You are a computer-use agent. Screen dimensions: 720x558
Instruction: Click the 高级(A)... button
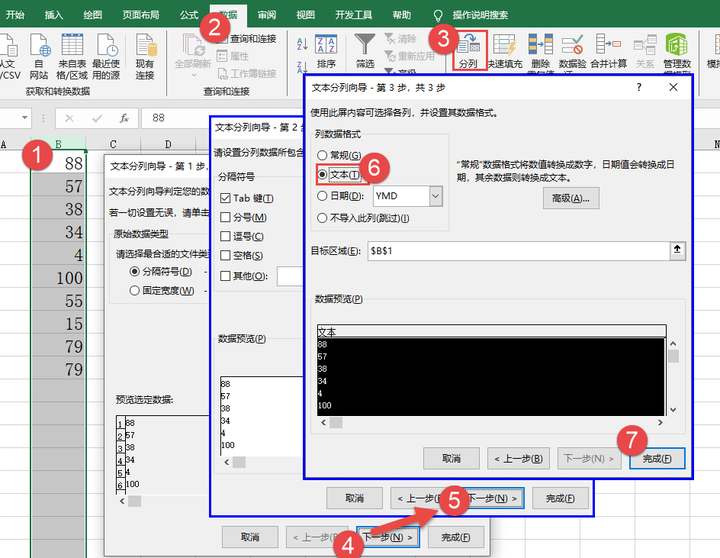click(571, 198)
